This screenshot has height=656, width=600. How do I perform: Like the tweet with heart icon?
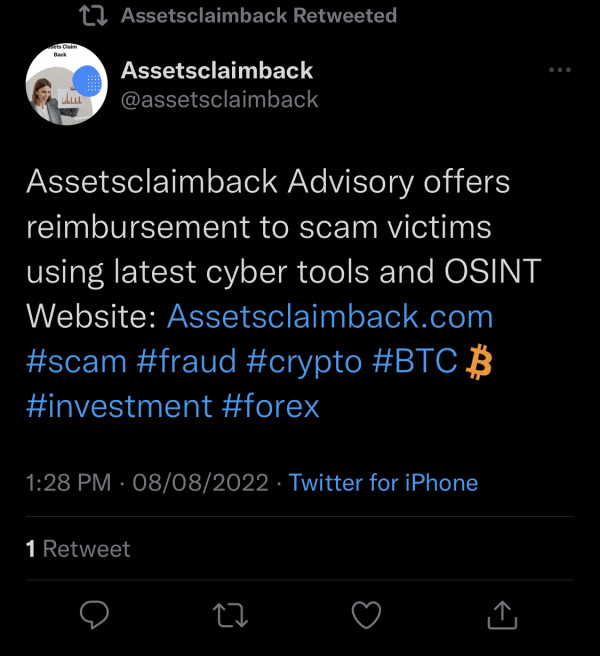(x=366, y=615)
